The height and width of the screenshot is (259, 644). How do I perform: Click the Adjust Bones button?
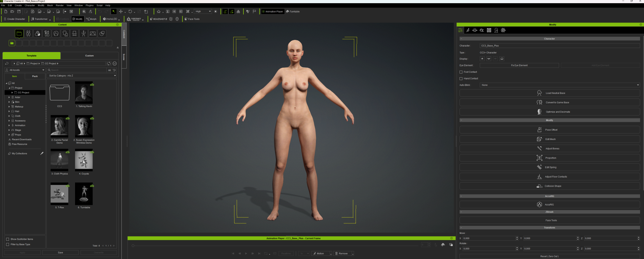549,149
